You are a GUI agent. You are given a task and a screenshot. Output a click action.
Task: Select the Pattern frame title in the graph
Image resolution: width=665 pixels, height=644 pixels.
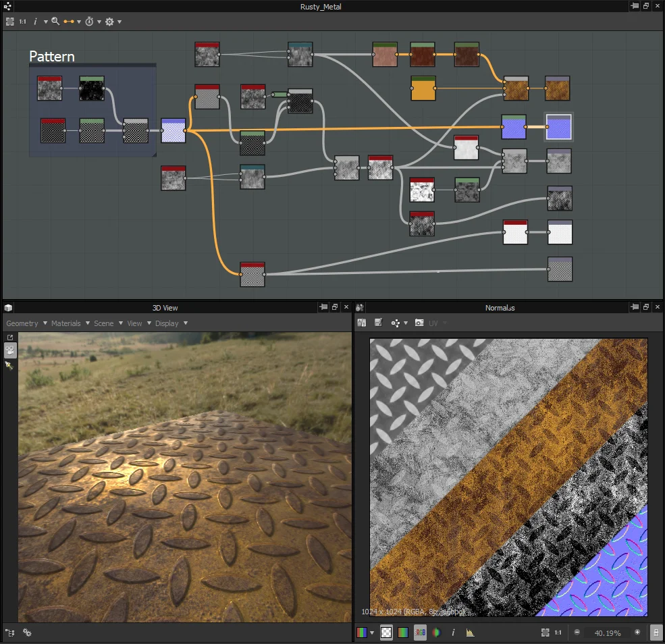click(52, 57)
